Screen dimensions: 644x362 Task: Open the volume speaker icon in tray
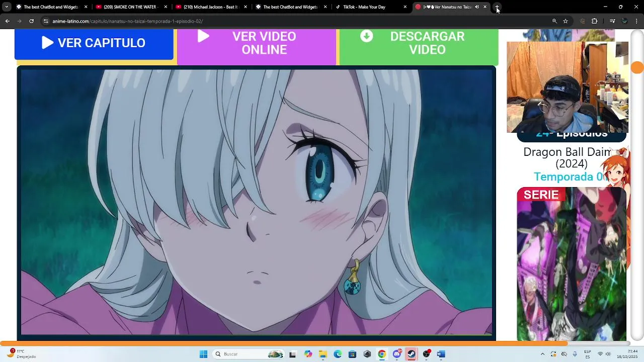click(607, 354)
